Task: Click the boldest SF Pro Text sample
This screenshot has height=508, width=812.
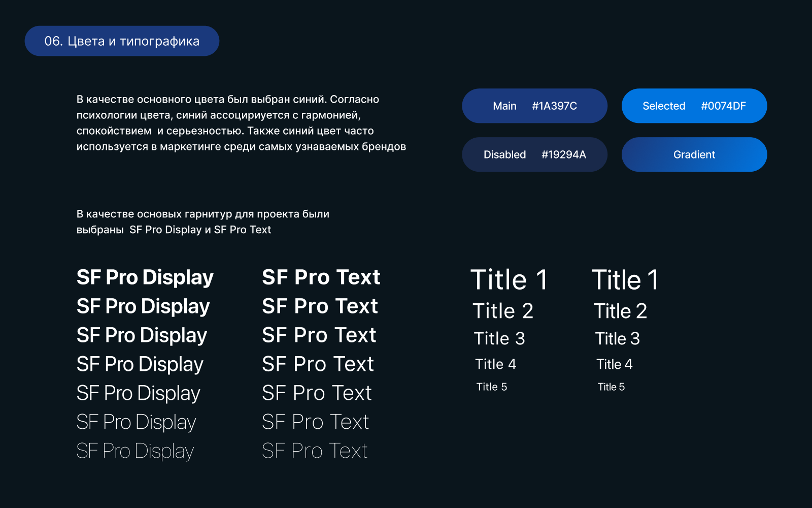Action: coord(321,277)
